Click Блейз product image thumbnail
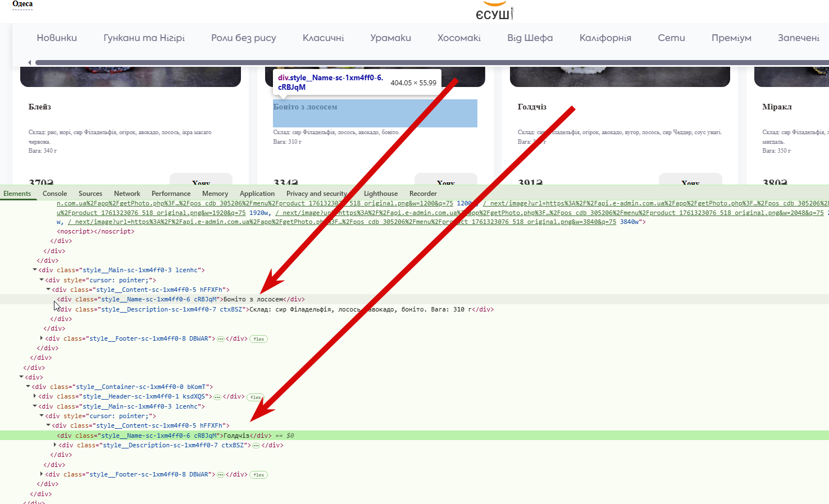This screenshot has width=829, height=504. click(x=130, y=77)
